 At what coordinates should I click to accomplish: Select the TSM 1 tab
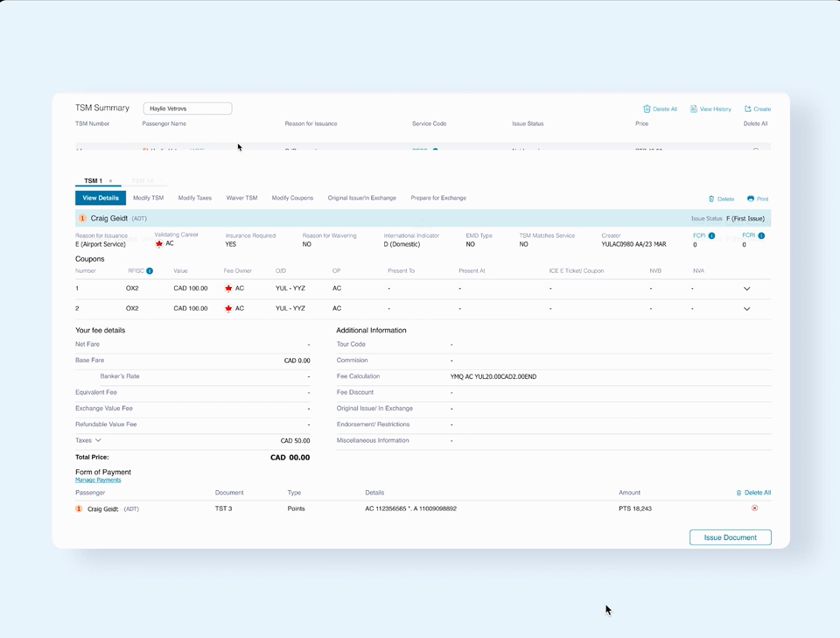point(94,181)
